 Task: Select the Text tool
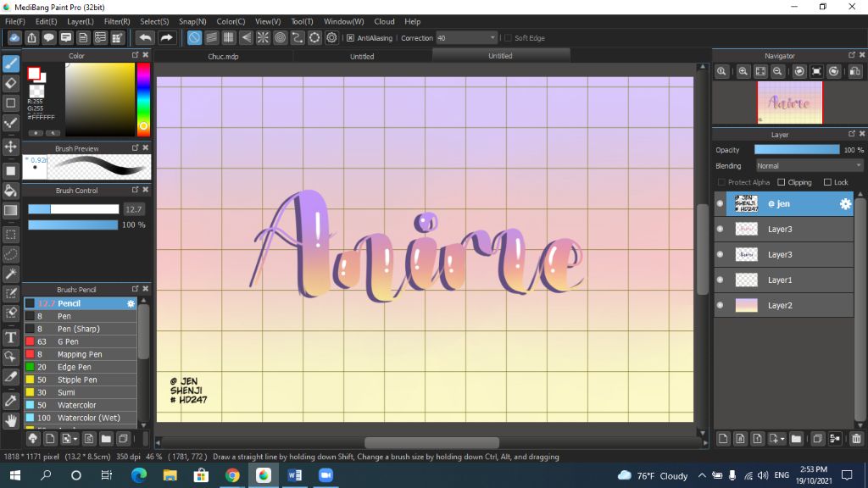(x=11, y=337)
